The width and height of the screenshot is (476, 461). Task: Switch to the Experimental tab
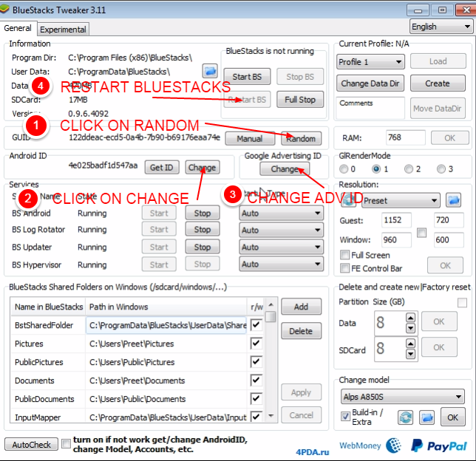coord(63,30)
